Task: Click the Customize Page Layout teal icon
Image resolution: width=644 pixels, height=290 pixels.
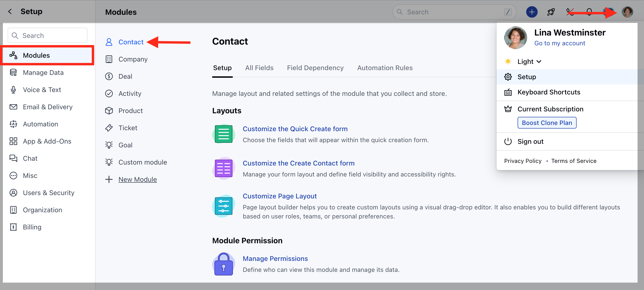Action: [x=223, y=206]
